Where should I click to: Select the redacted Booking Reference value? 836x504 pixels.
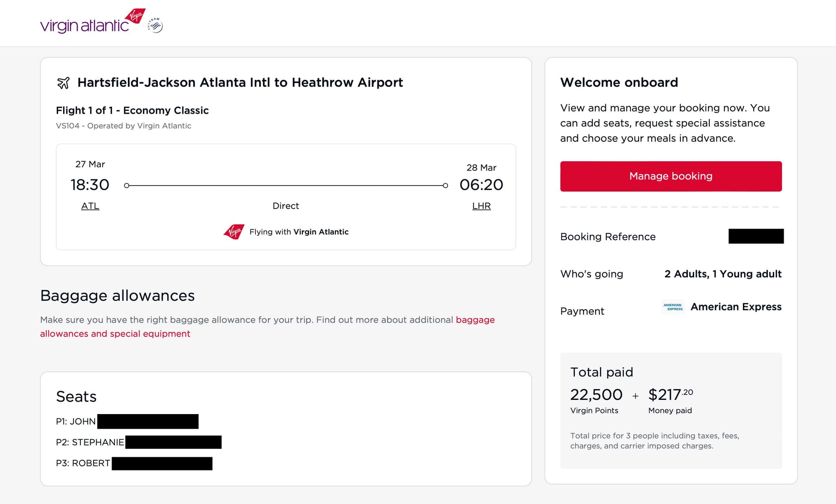[x=756, y=236]
